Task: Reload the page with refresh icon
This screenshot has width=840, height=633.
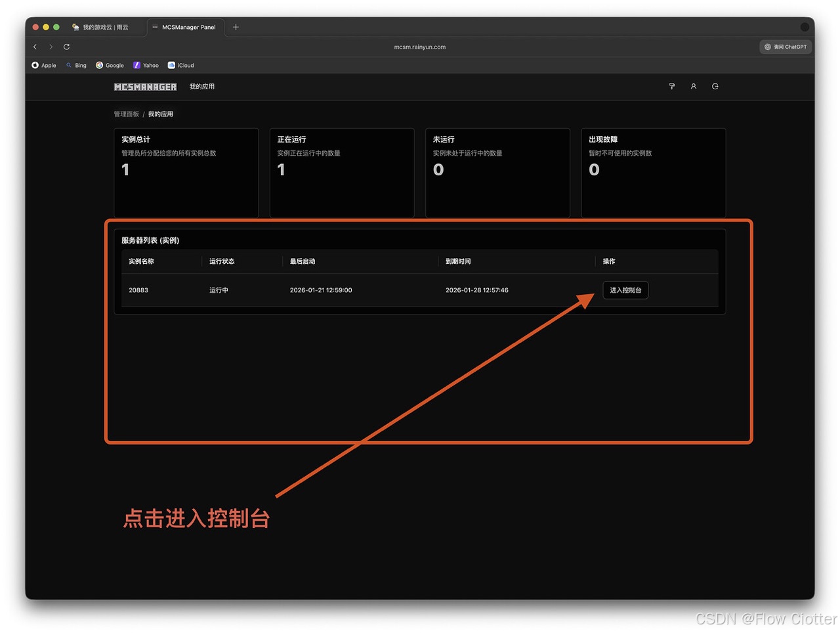Action: (66, 47)
